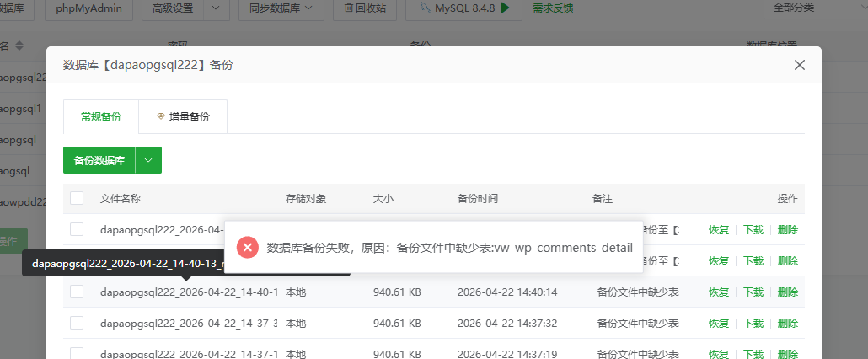Click the error text mentioning vw_wp_comments_detail

(x=449, y=247)
